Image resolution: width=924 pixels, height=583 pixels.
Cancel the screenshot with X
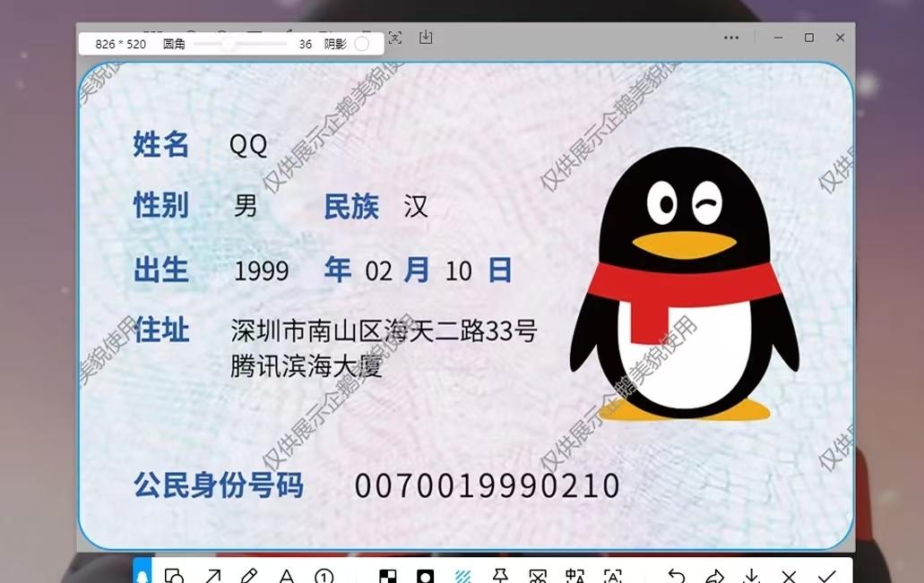pyautogui.click(x=789, y=576)
